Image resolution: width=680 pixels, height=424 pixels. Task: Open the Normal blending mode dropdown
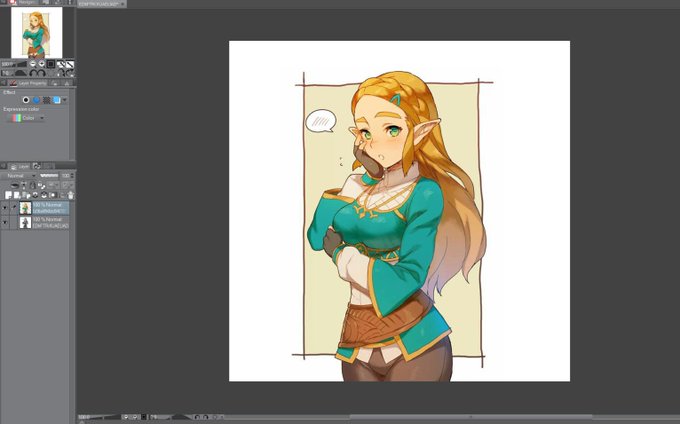(19, 176)
